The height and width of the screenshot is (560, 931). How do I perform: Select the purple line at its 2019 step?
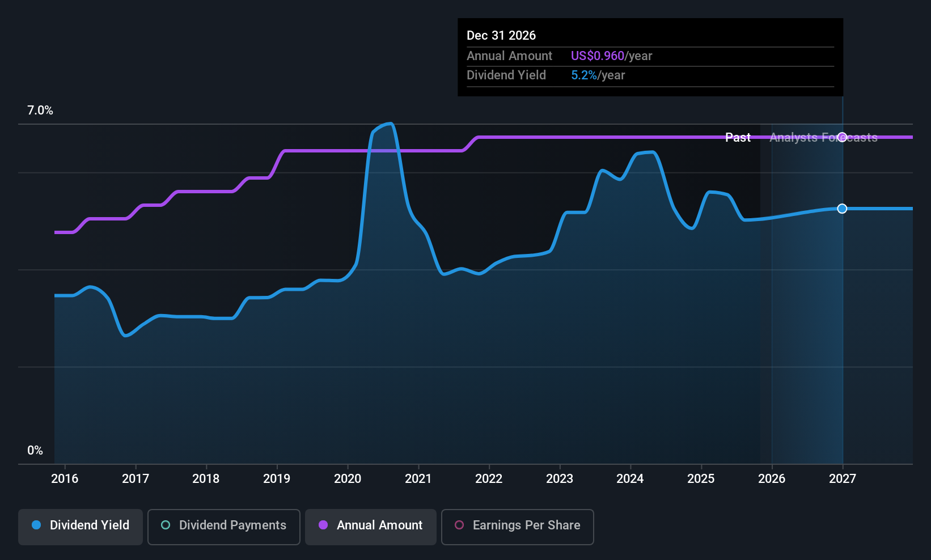283,151
